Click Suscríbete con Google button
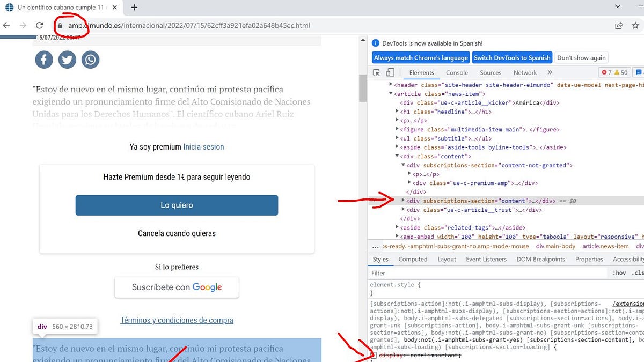 click(177, 287)
